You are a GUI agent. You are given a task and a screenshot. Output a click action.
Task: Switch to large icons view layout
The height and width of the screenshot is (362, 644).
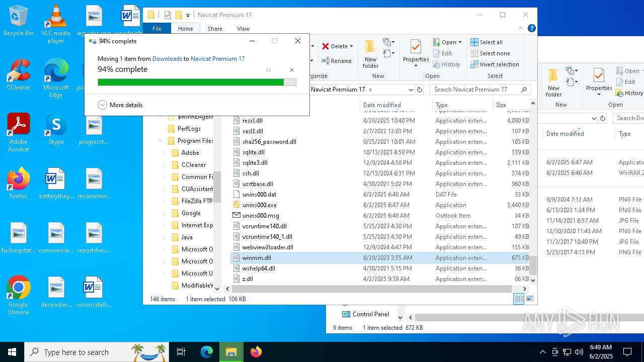(x=529, y=299)
